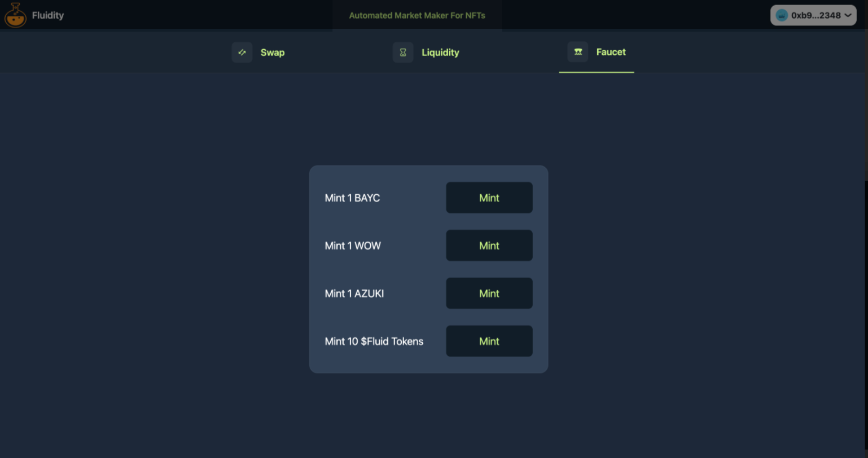This screenshot has height=458, width=868.
Task: Click the swap arrows icon
Action: [242, 53]
